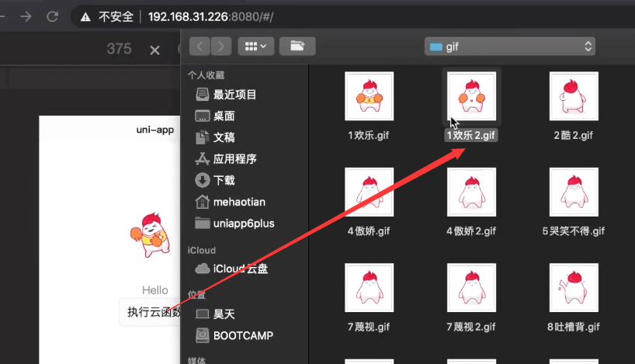
Task: Open uniapp6plus folder in sidebar
Action: 245,223
